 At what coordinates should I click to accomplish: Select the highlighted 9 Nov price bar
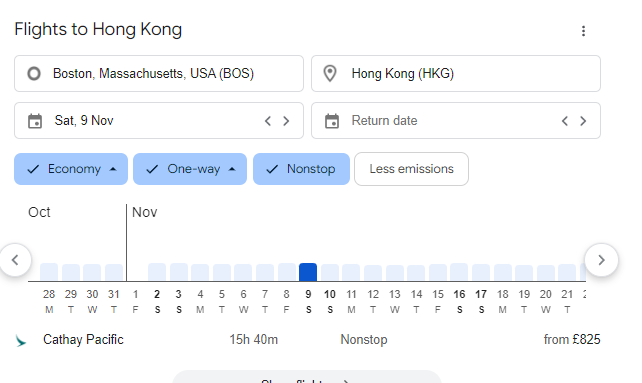tap(308, 272)
